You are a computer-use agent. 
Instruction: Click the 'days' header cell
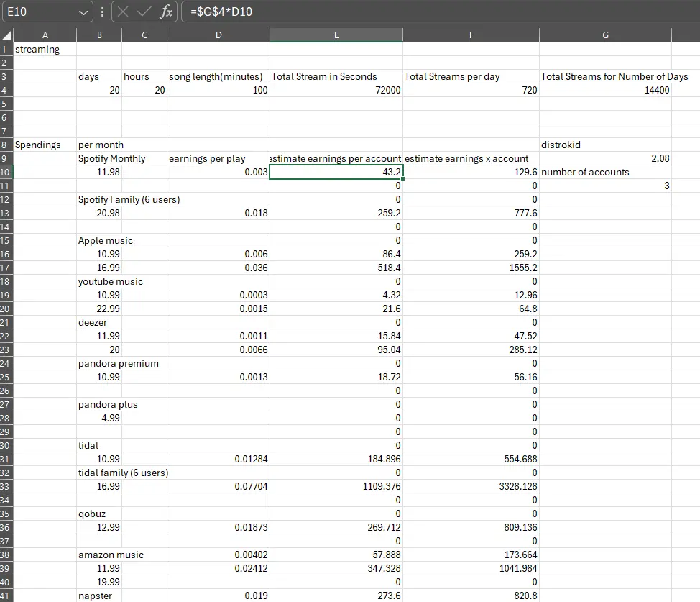(99, 76)
